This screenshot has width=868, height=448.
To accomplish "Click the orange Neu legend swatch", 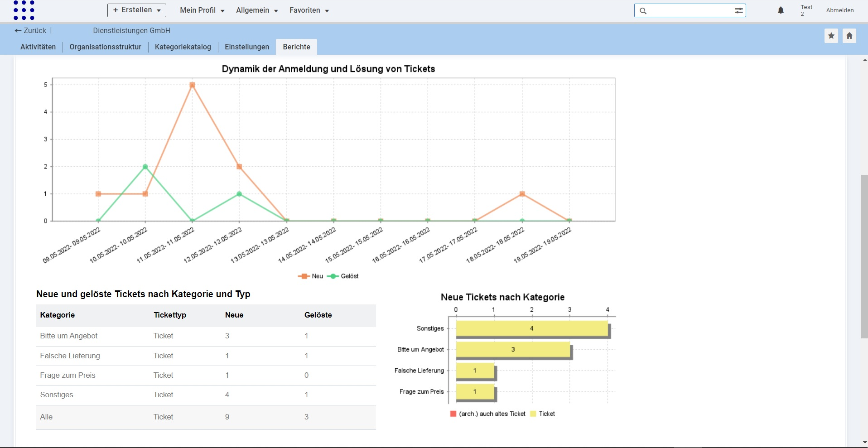I will pos(304,276).
